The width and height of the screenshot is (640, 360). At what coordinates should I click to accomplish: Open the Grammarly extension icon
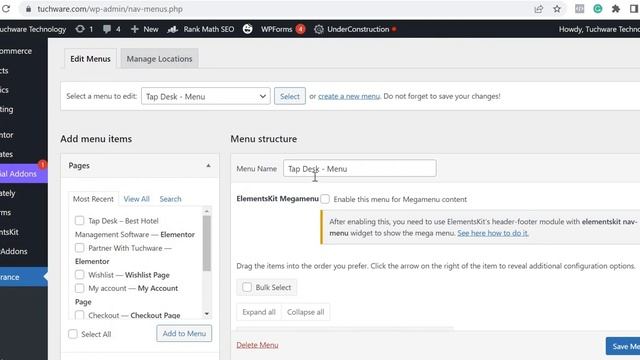598,9
